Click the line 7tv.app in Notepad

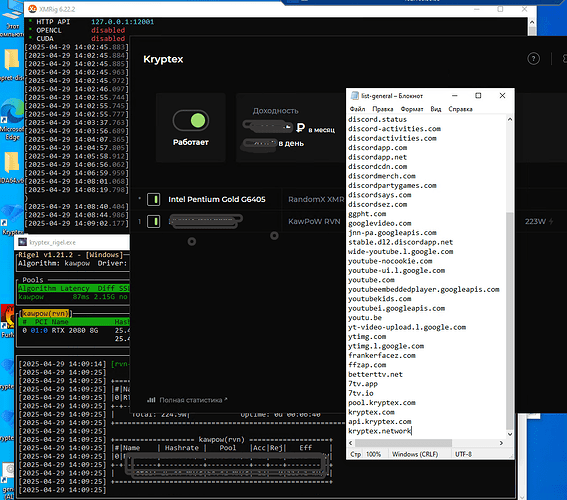pos(363,384)
